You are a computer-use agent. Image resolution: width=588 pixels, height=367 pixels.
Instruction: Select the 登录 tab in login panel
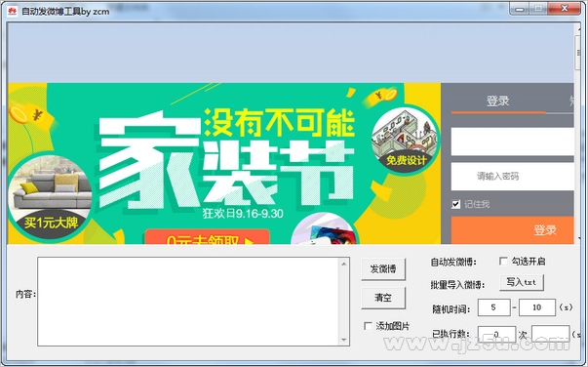tap(498, 101)
